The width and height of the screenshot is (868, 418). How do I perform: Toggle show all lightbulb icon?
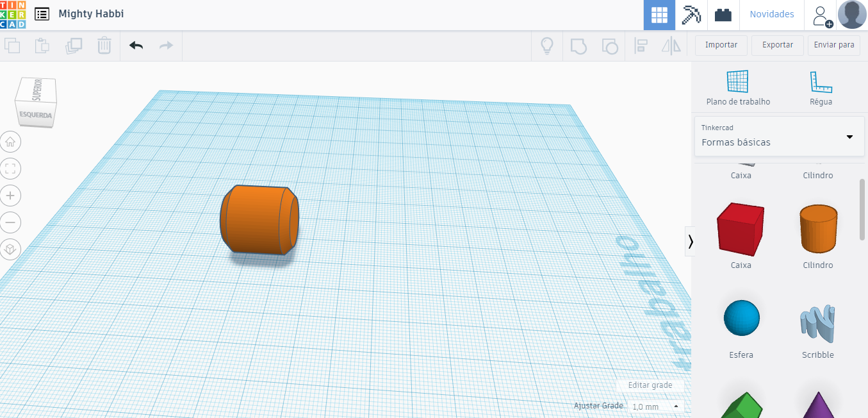(547, 46)
